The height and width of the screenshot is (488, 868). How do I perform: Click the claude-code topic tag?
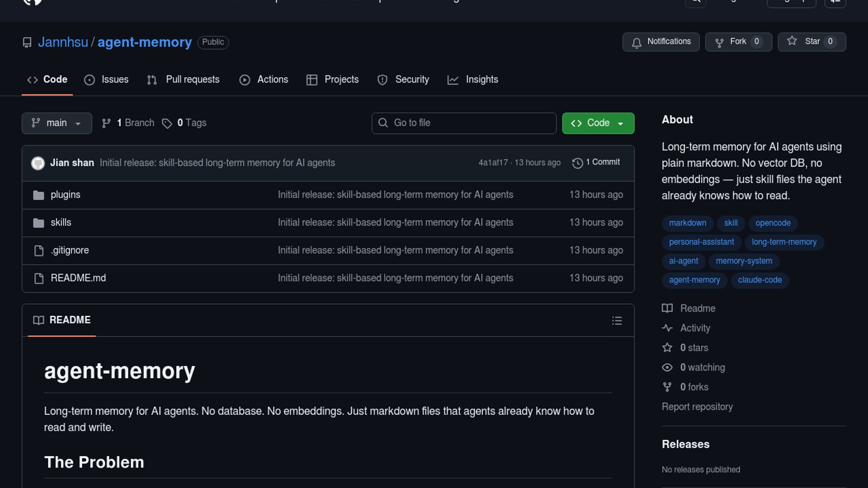point(759,280)
